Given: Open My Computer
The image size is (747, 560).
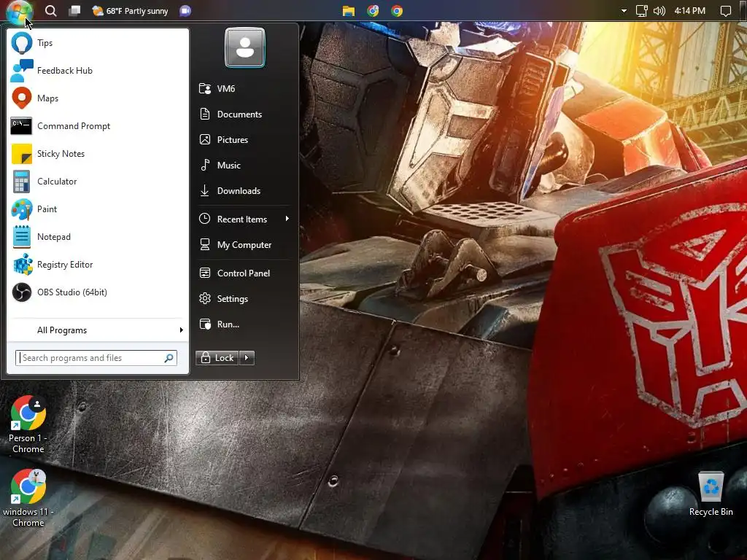Looking at the screenshot, I should (x=244, y=245).
